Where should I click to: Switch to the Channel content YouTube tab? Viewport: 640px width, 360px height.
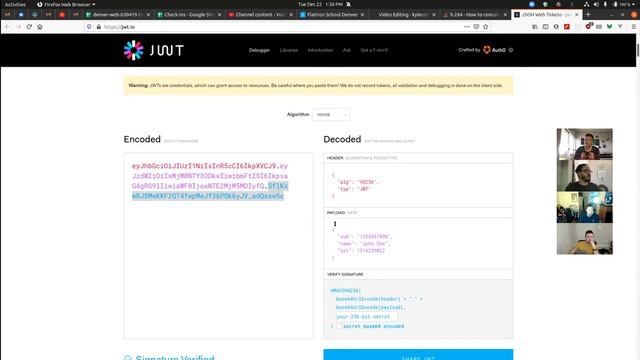pos(261,14)
